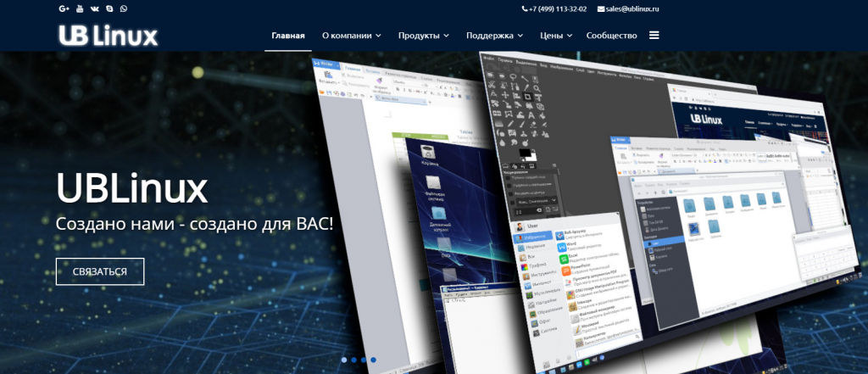The width and height of the screenshot is (868, 374).
Task: Open the VK social network icon
Action: pyautogui.click(x=95, y=8)
